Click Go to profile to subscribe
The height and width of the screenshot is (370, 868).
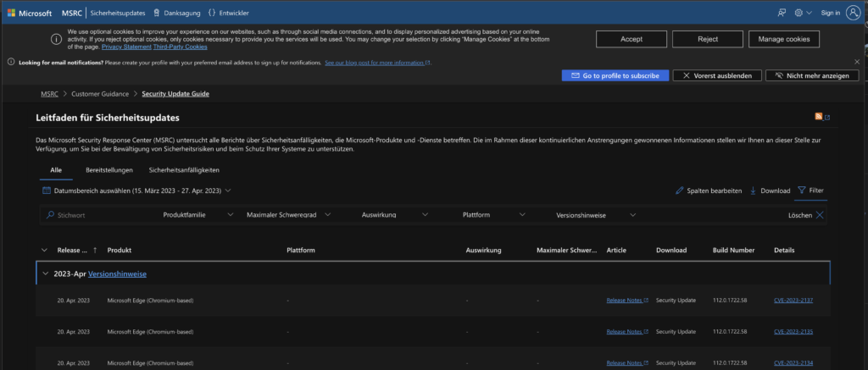point(615,75)
